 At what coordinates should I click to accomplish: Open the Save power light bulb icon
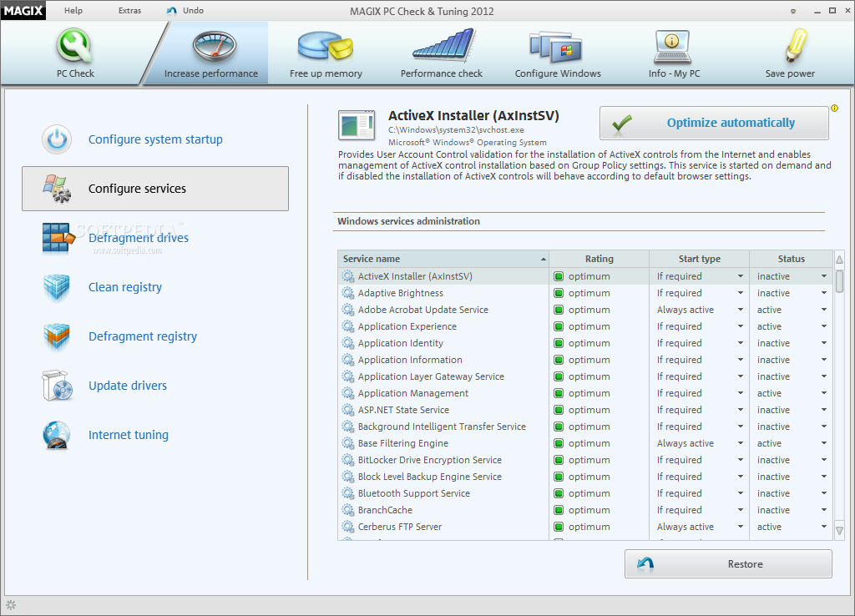(796, 45)
